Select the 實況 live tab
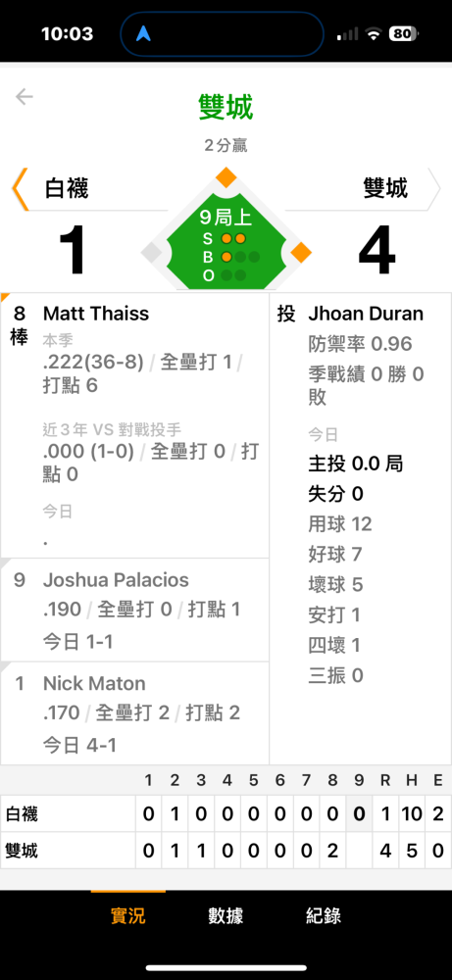This screenshot has width=452, height=980. pos(128,915)
